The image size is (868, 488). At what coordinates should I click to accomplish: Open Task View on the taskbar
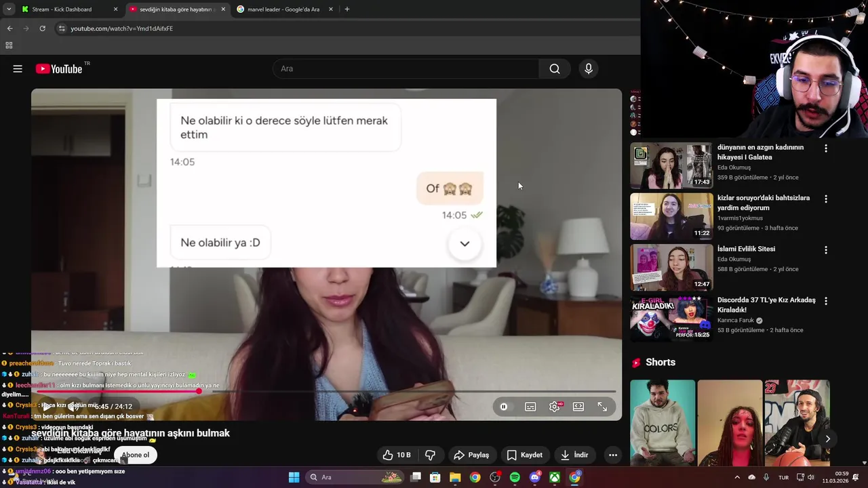click(416, 477)
